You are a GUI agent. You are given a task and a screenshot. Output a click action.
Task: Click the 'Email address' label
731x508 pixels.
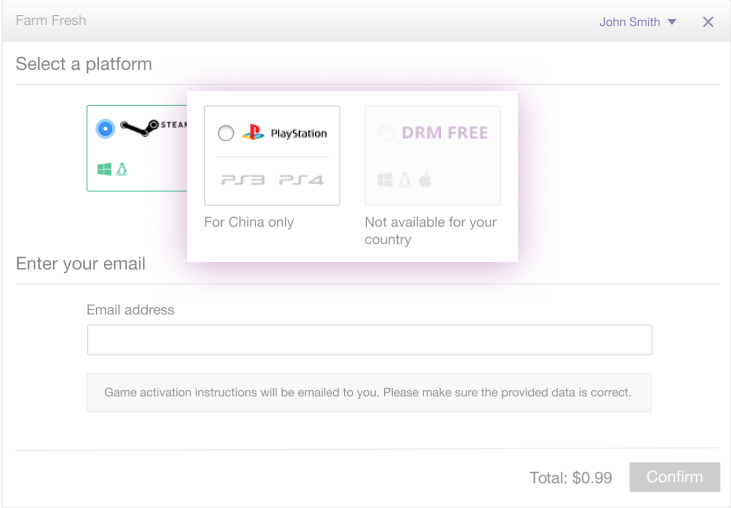tap(131, 310)
